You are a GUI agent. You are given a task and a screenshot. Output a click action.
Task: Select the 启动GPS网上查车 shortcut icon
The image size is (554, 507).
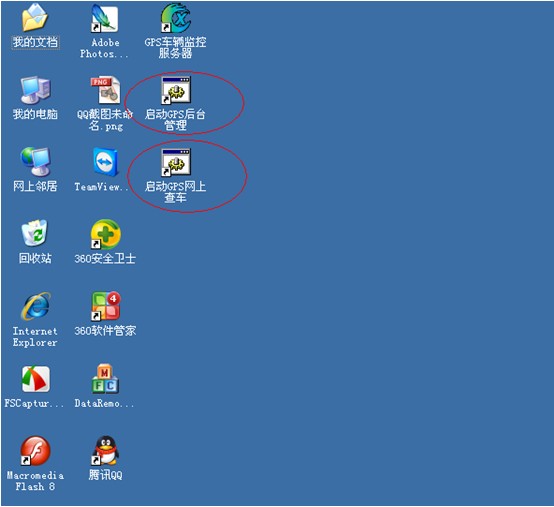click(176, 162)
